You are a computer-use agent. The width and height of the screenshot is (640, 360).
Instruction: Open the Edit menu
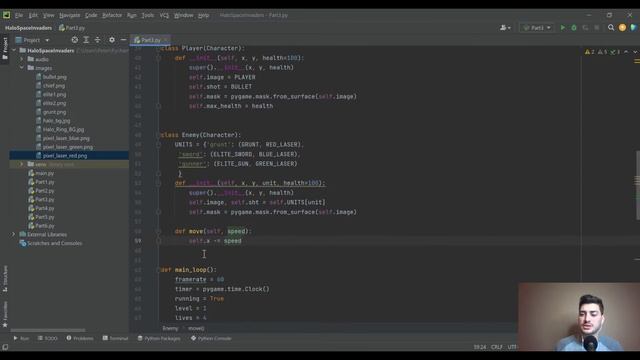pos(33,15)
